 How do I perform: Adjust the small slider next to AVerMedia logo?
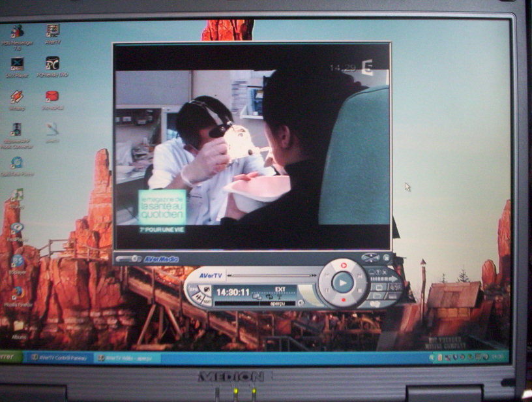click(x=128, y=258)
